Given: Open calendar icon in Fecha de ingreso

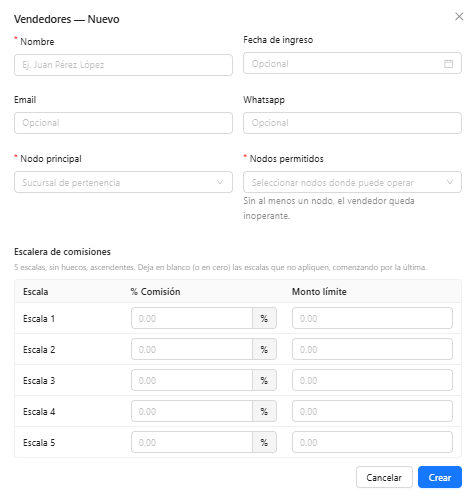Looking at the screenshot, I should [448, 63].
